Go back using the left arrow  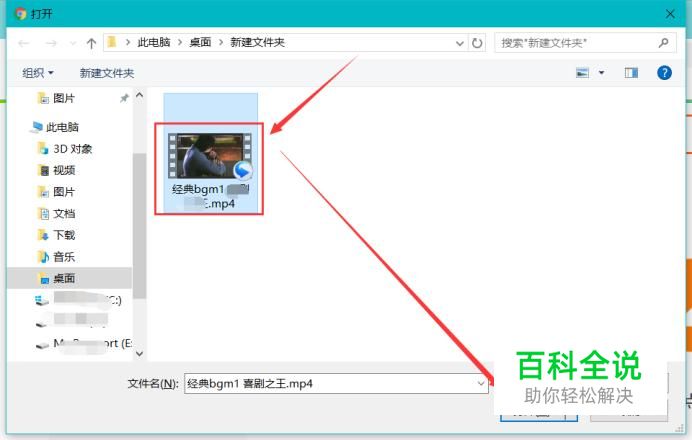24,43
